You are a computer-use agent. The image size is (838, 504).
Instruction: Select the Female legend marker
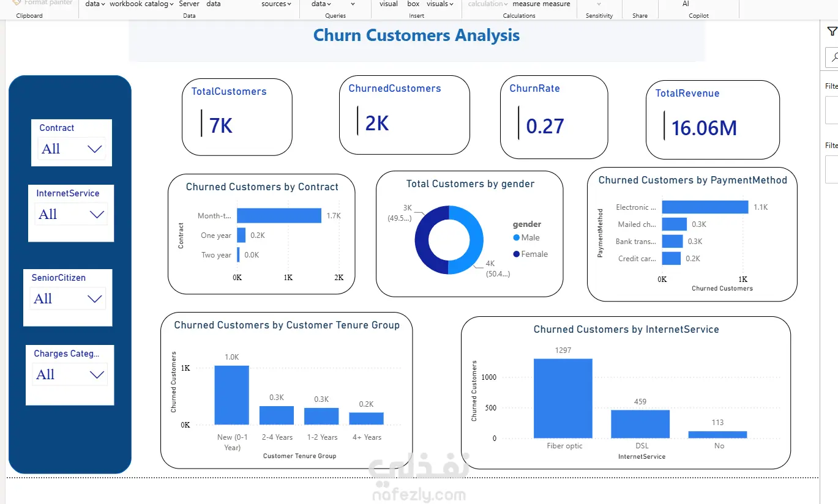tap(517, 254)
